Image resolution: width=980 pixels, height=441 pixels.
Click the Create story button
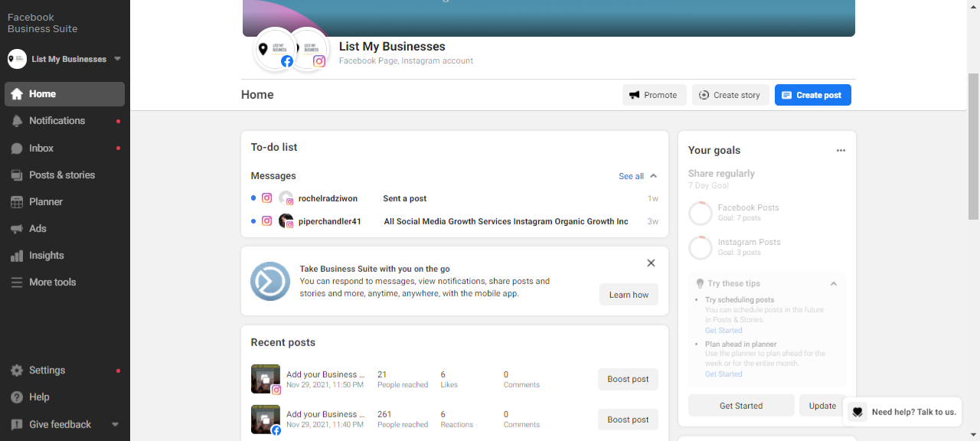coord(730,95)
